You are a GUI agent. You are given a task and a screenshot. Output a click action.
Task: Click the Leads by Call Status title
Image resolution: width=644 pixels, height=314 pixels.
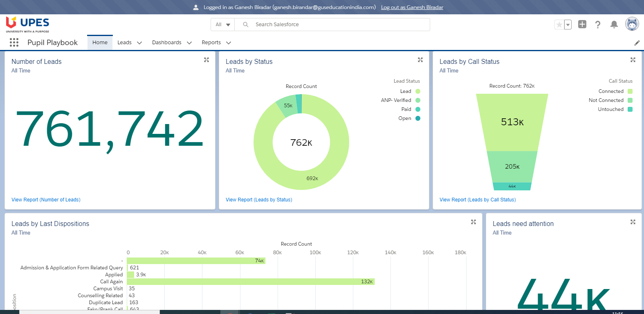pos(469,61)
